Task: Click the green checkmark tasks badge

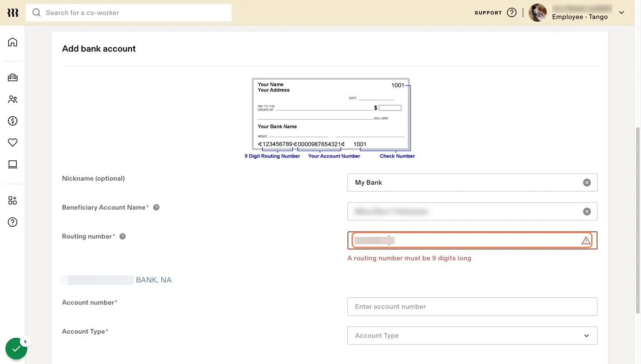Action: (16, 349)
